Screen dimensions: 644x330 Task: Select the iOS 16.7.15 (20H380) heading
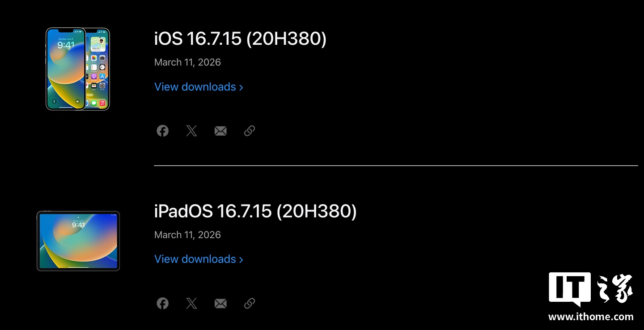click(x=240, y=39)
